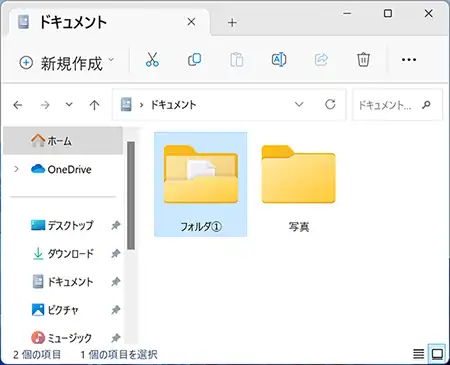Open the three-dot more options menu
The image size is (450, 365).
point(409,60)
